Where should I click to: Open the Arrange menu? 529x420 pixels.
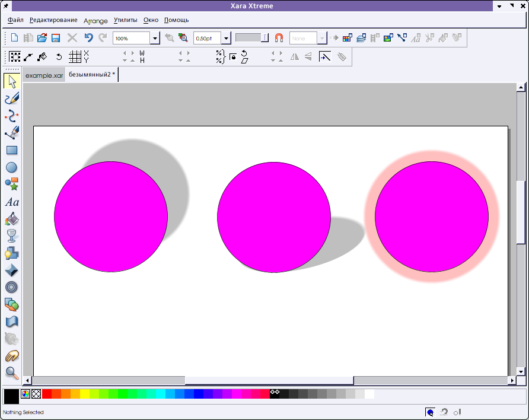[95, 21]
